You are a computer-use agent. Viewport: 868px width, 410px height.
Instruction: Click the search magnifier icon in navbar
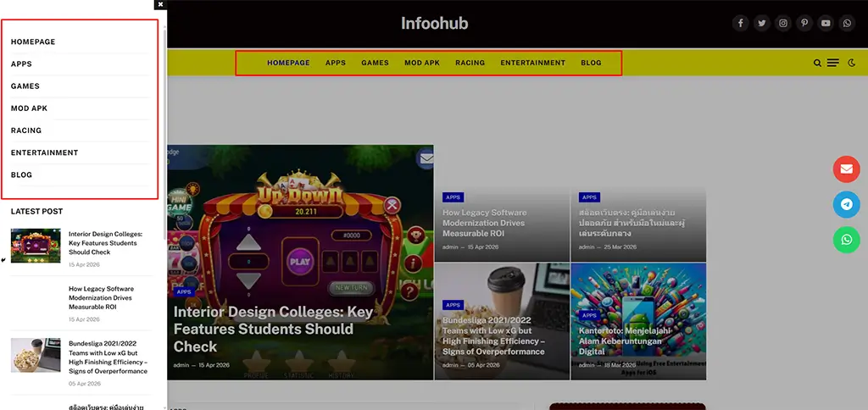point(817,63)
